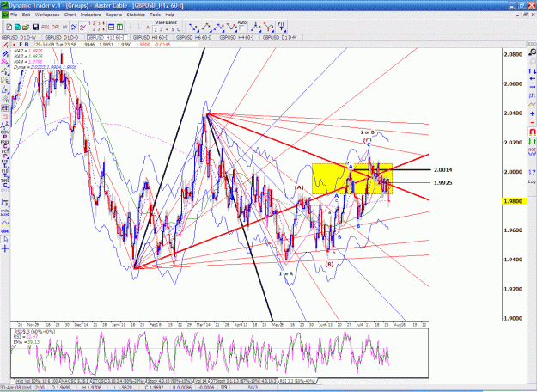This screenshot has height=392, width=537.
Task: Save with the floppy disk icon
Action: [x=35, y=27]
